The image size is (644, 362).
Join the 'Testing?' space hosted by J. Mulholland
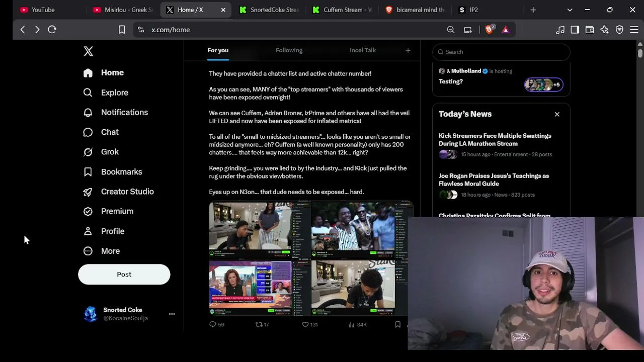451,81
